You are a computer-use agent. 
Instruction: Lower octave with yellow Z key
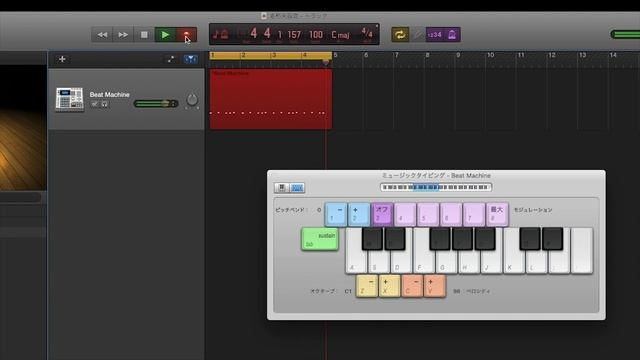click(367, 286)
